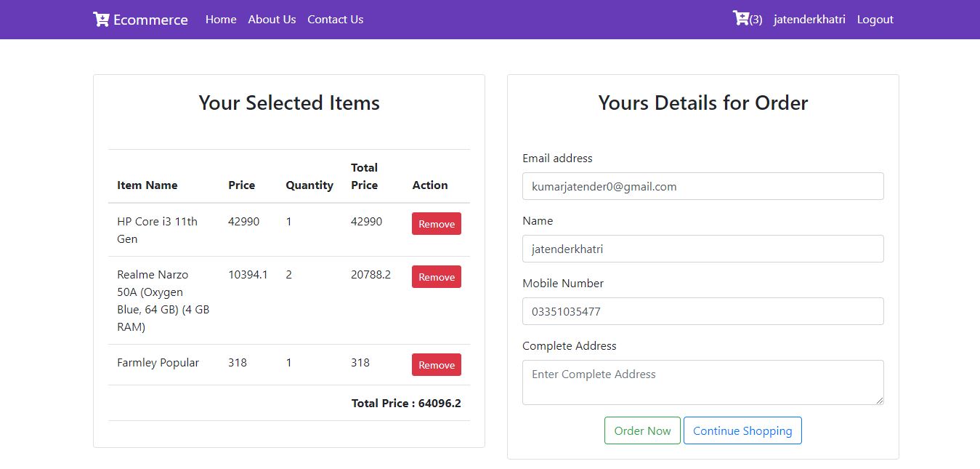980x469 pixels.
Task: Click the Item Name column header
Action: pyautogui.click(x=147, y=185)
